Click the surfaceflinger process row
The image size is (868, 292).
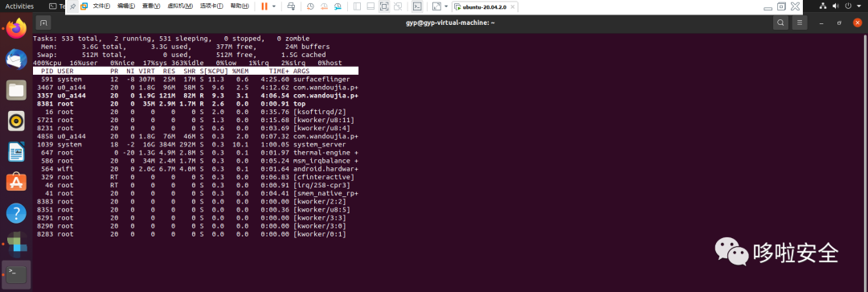click(x=195, y=79)
